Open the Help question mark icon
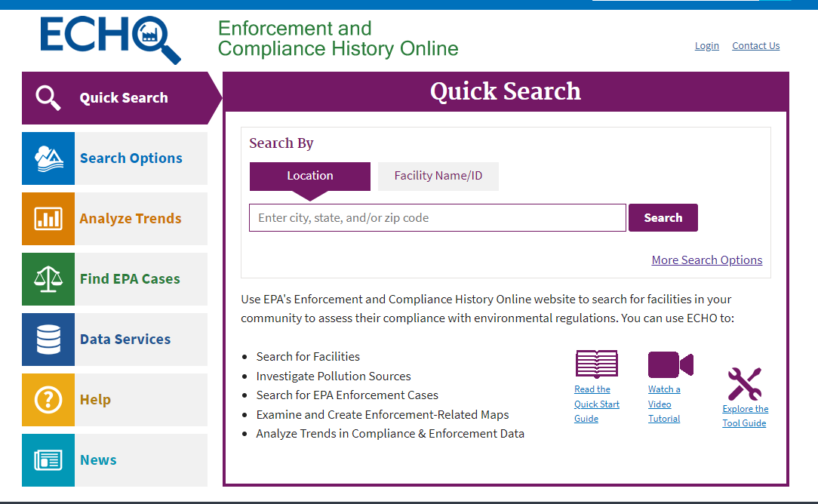 tap(48, 399)
